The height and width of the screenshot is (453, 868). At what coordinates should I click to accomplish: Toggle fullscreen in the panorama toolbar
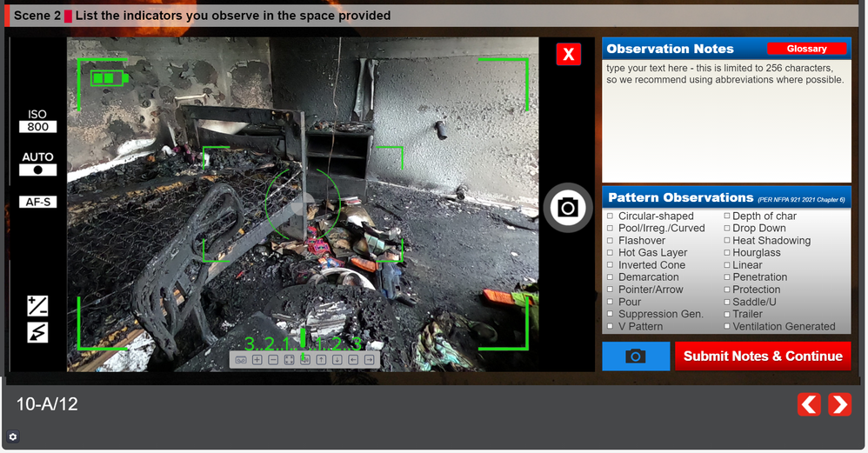point(289,359)
